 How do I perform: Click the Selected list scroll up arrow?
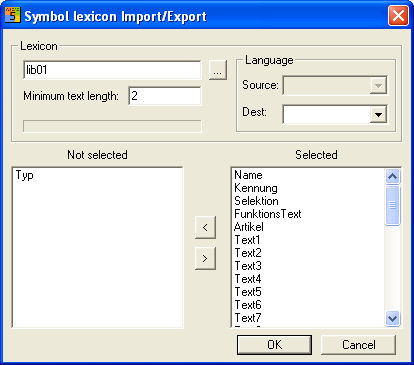[392, 176]
